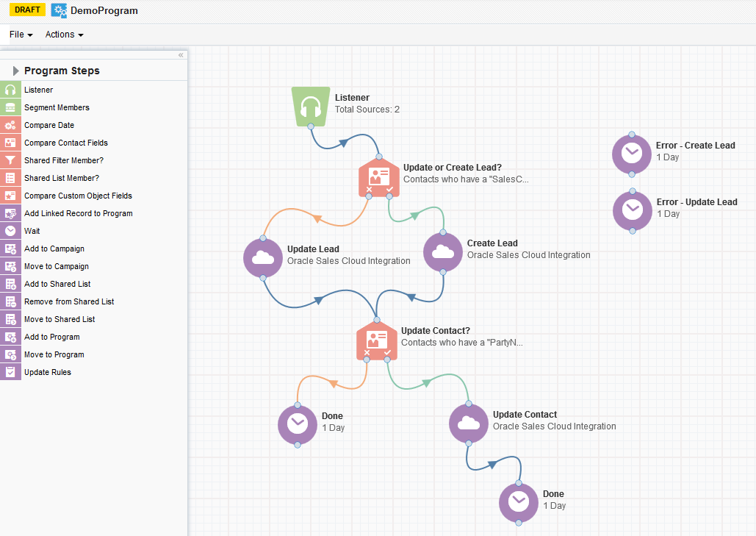Select the Error - Create Lead wait node
Image resolution: width=756 pixels, height=536 pixels.
(631, 154)
